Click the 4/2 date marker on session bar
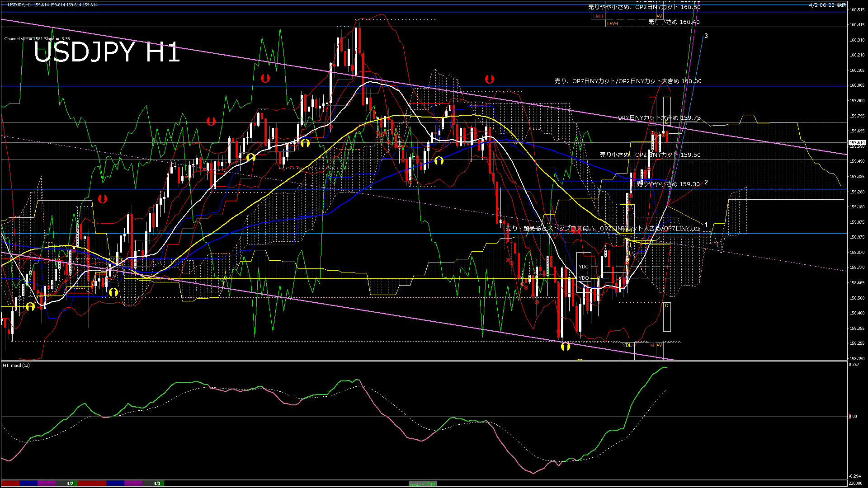 pos(70,483)
